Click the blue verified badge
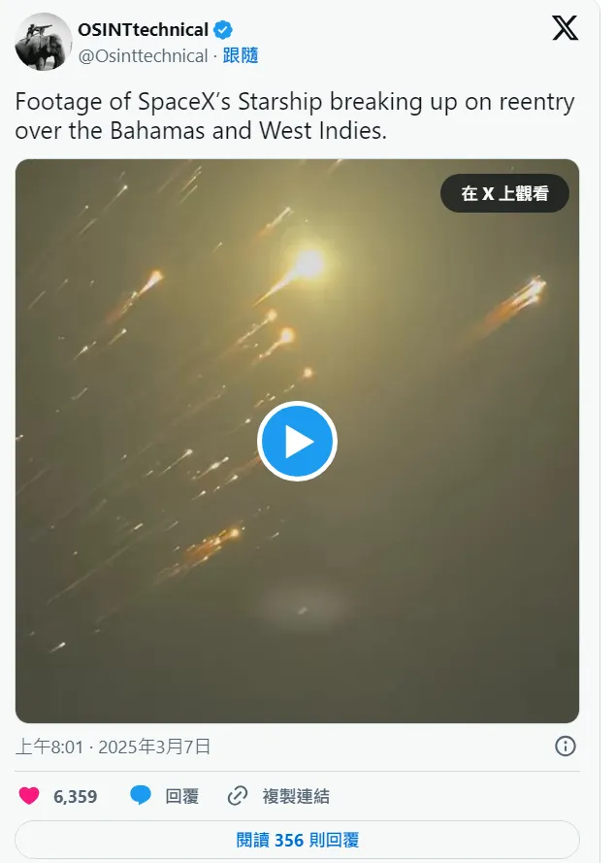This screenshot has width=616, height=863. tap(223, 30)
